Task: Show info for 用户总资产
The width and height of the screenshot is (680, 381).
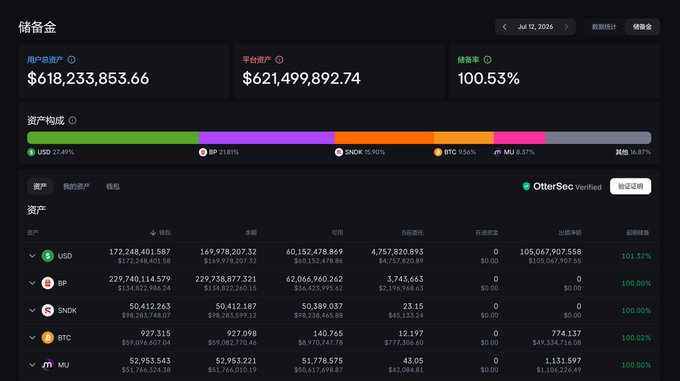Action: click(72, 60)
